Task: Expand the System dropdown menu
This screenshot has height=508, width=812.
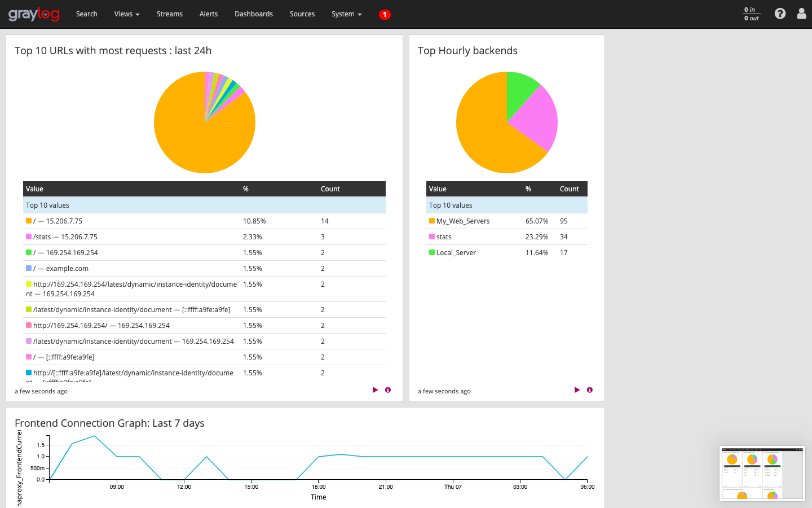Action: (347, 14)
